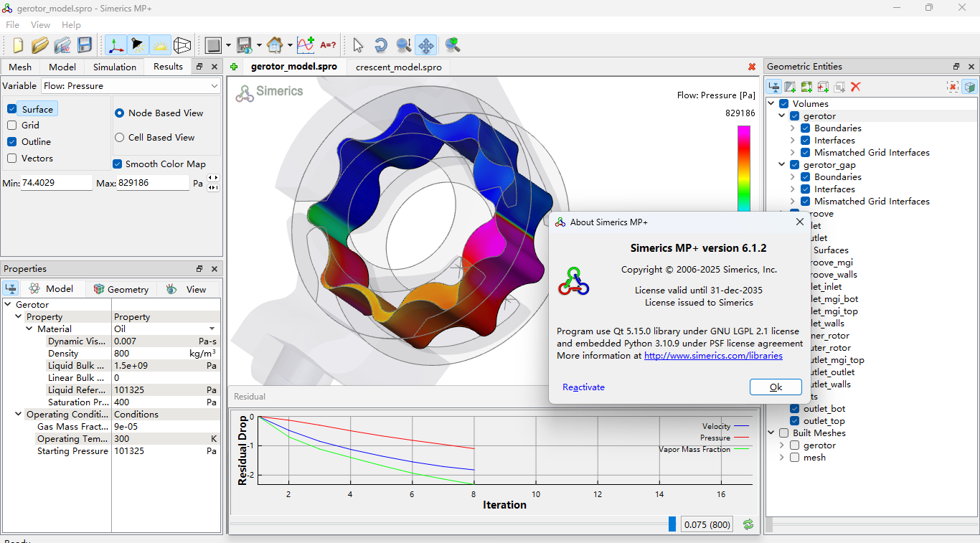Toggle the coordinate axes display icon
The image size is (980, 543).
click(116, 45)
